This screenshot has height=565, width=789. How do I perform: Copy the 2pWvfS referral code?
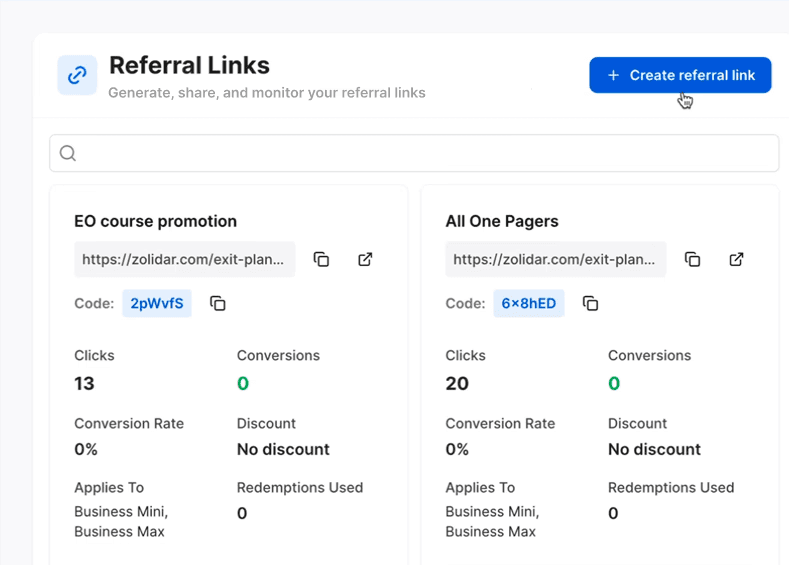point(217,303)
